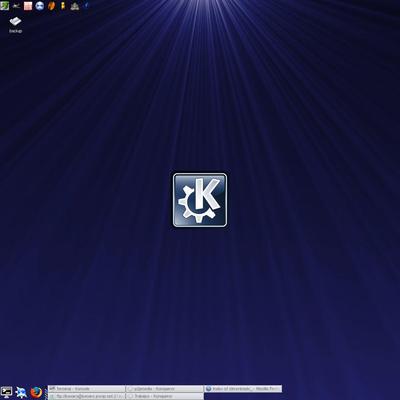Switch to the Mozilla Firefox taskbar entry
This screenshot has width=400, height=400.
[x=243, y=389]
